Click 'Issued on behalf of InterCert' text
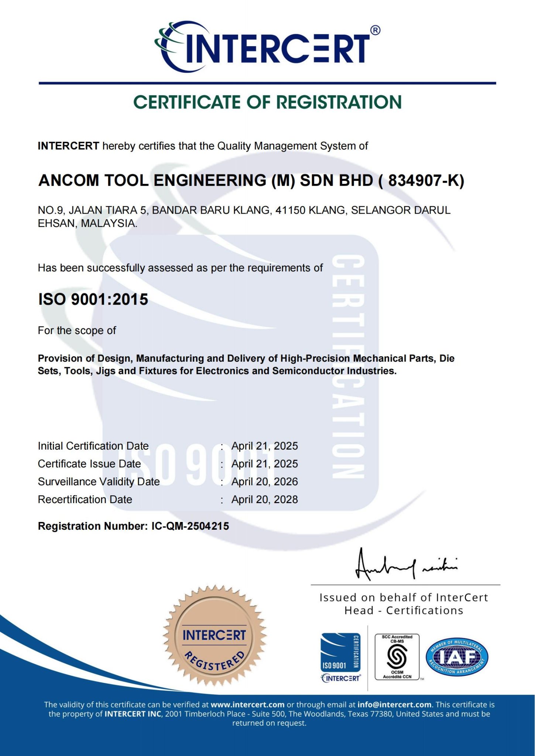This screenshot has height=756, width=535. coord(404,597)
